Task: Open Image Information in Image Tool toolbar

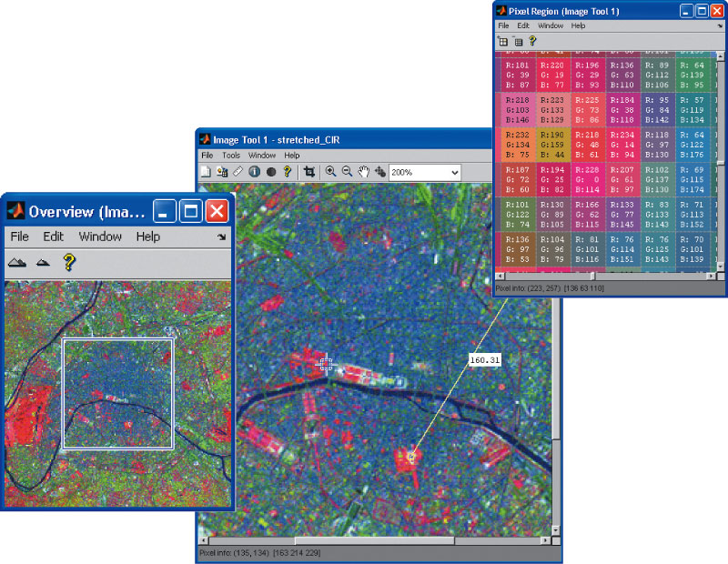Action: [255, 172]
